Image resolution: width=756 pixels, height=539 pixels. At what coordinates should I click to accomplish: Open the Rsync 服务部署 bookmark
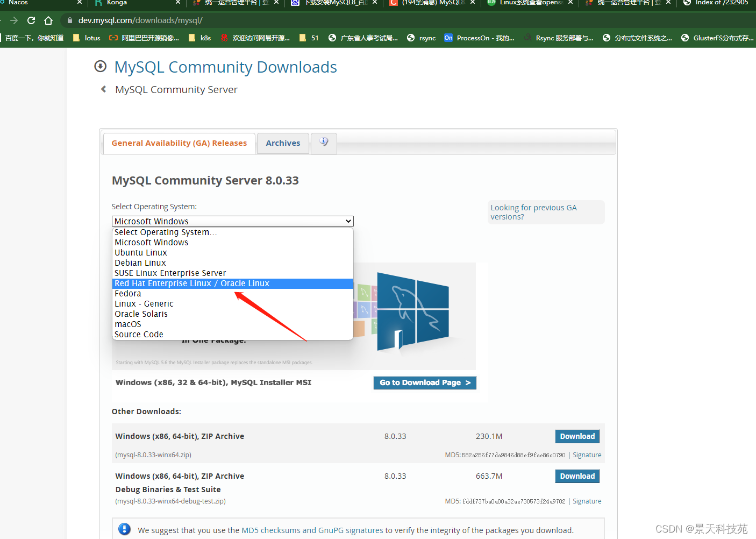click(x=559, y=38)
